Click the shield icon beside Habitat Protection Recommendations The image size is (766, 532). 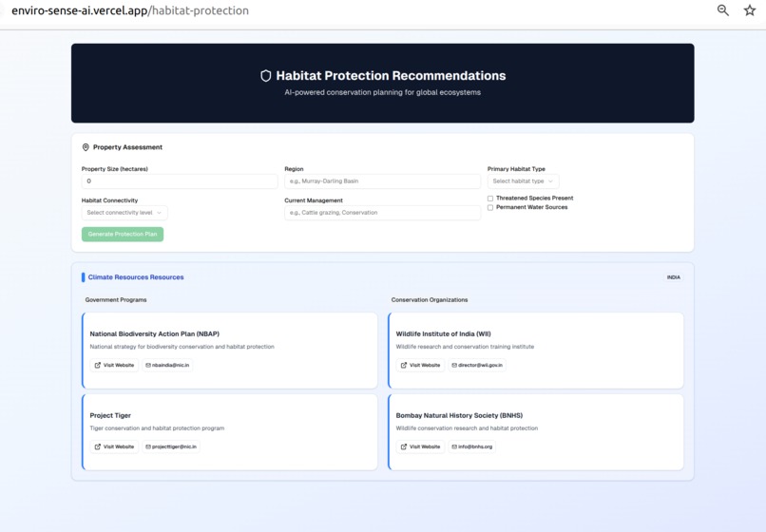tap(266, 76)
